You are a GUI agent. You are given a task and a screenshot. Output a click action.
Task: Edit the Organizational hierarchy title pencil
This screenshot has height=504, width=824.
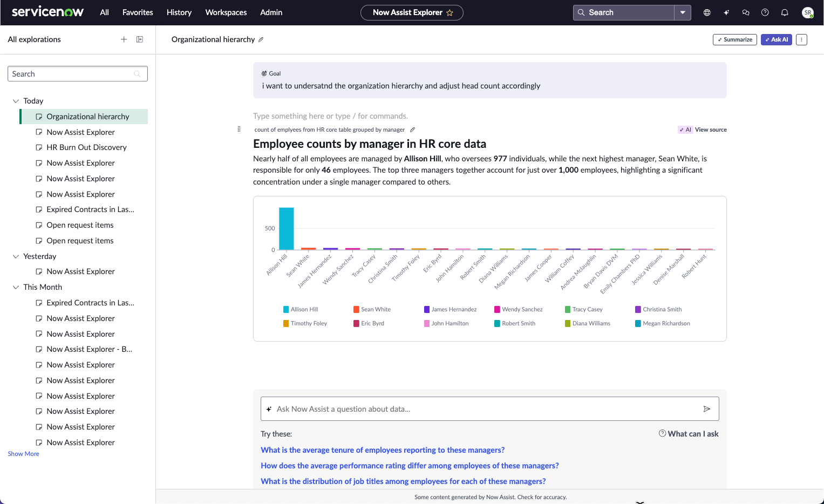click(x=261, y=39)
